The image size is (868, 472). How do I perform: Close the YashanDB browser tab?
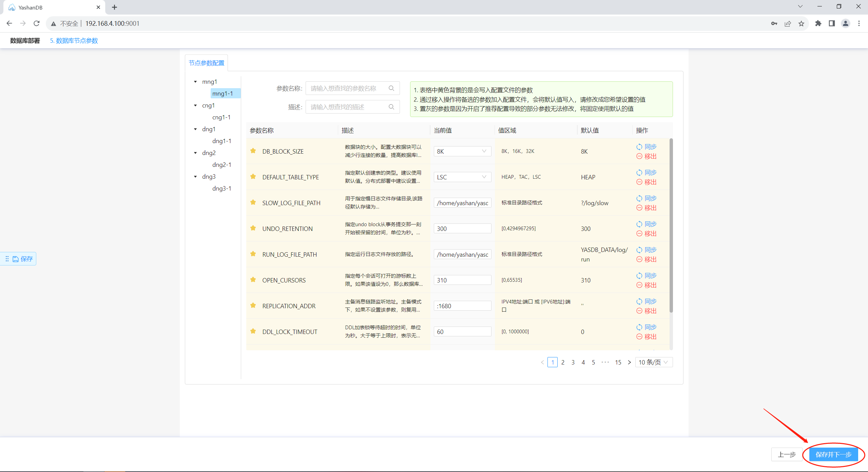pyautogui.click(x=98, y=7)
